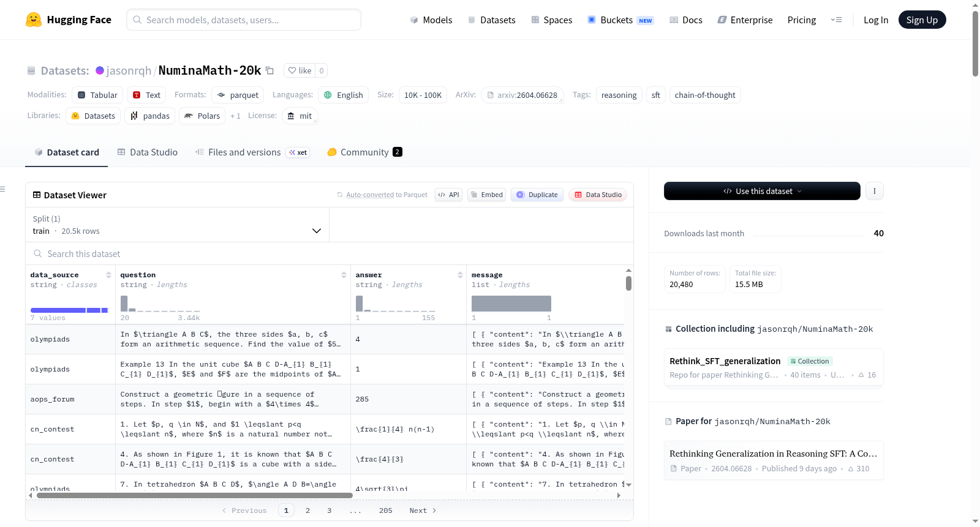Go to page 2 of the table
980x527 pixels.
point(307,510)
